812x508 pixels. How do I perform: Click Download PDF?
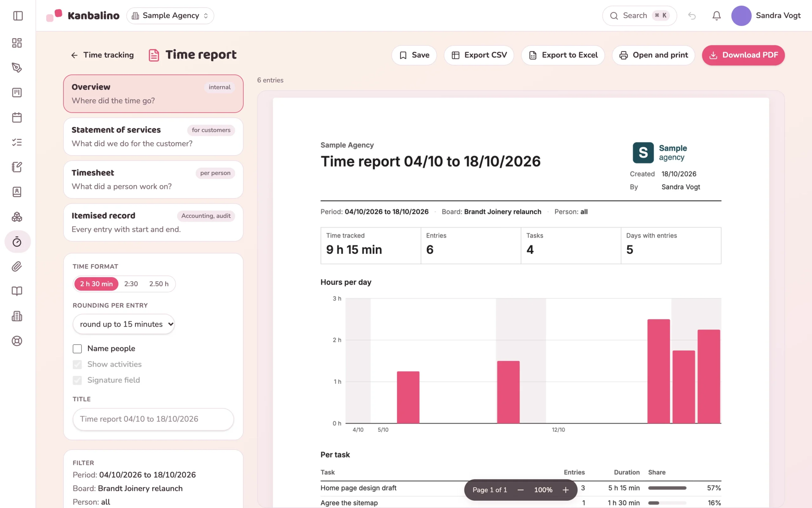click(743, 55)
